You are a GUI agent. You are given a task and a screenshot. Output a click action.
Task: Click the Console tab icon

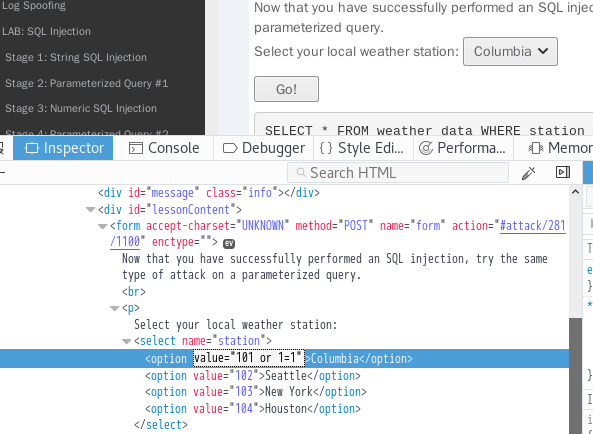pos(136,148)
